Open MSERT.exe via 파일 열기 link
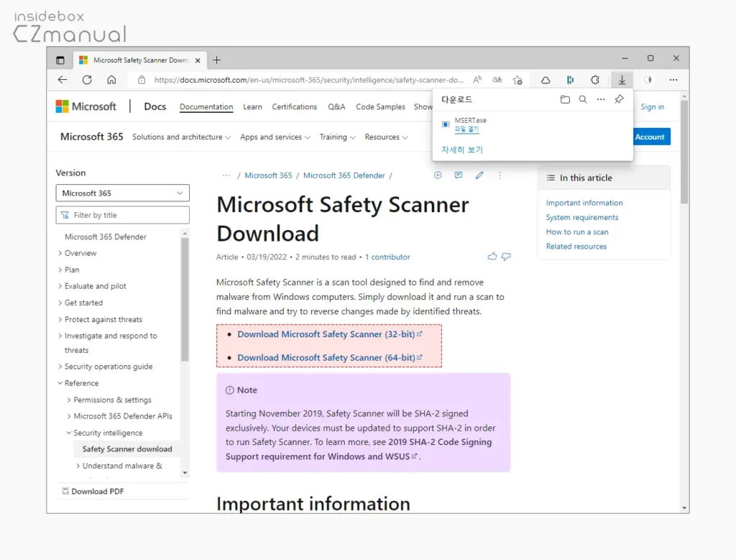 click(466, 130)
